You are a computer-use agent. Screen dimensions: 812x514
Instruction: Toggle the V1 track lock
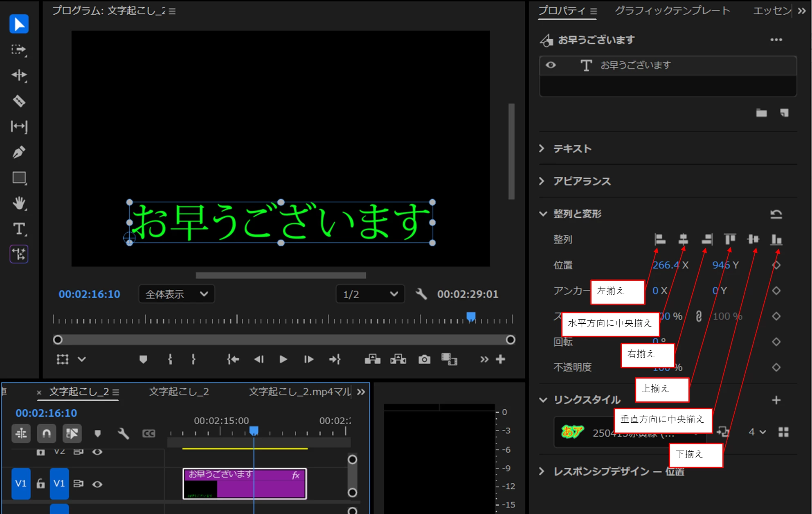(40, 484)
